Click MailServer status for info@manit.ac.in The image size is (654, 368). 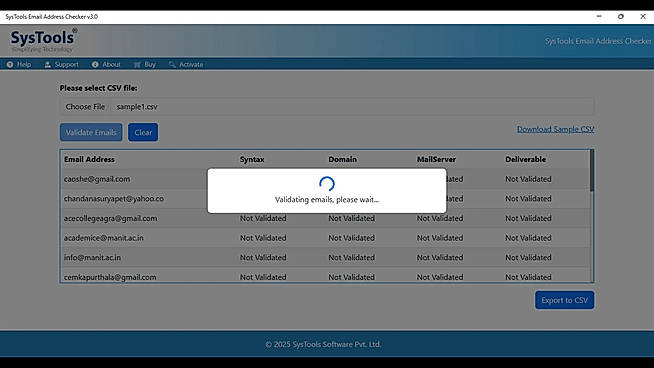click(440, 257)
